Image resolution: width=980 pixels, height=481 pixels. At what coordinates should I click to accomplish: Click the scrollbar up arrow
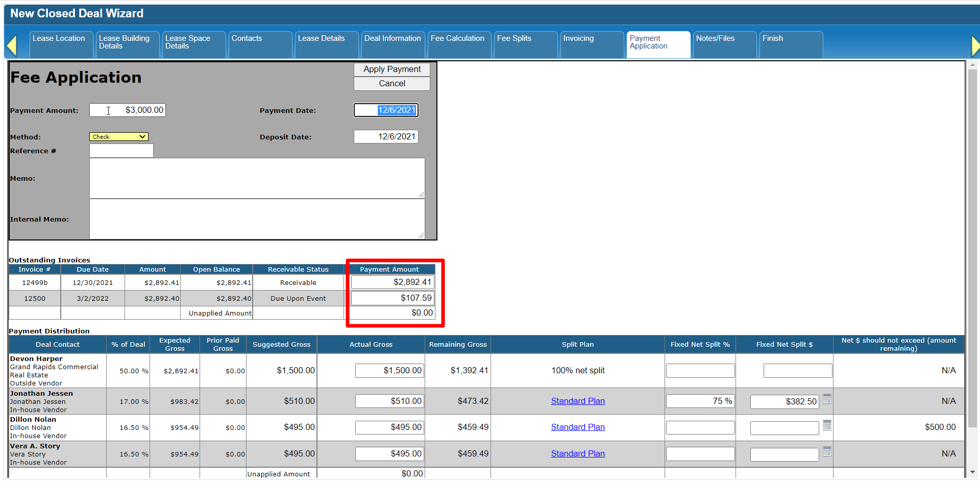tap(972, 65)
